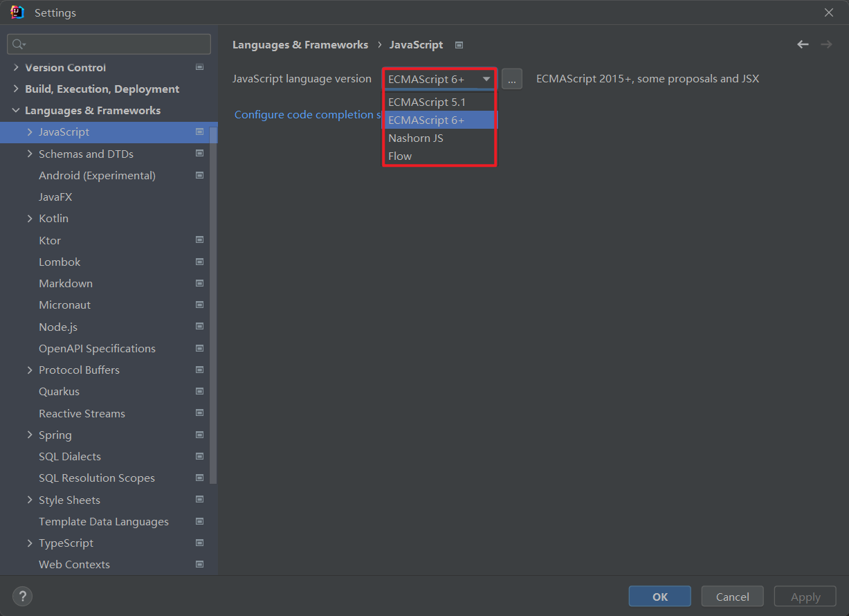This screenshot has width=849, height=616.
Task: Click project-level icon next to JavaScript breadcrumb
Action: point(459,45)
